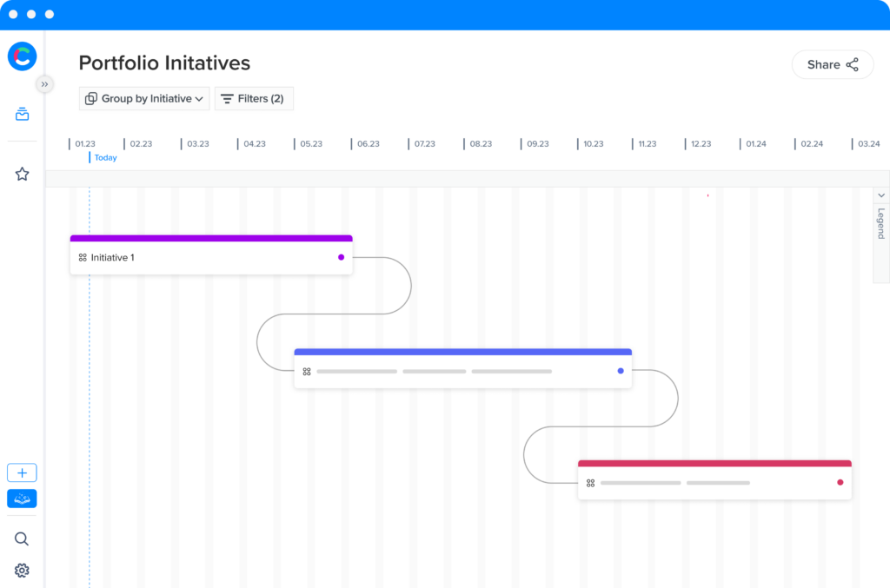890x588 pixels.
Task: Expand the sidebar with the double-chevron button
Action: (x=44, y=84)
